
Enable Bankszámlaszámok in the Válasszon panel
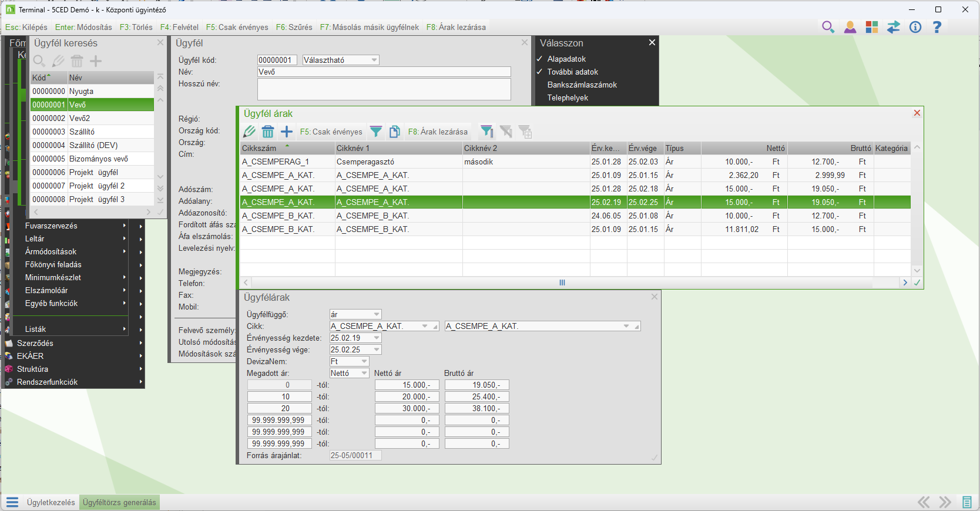[582, 85]
